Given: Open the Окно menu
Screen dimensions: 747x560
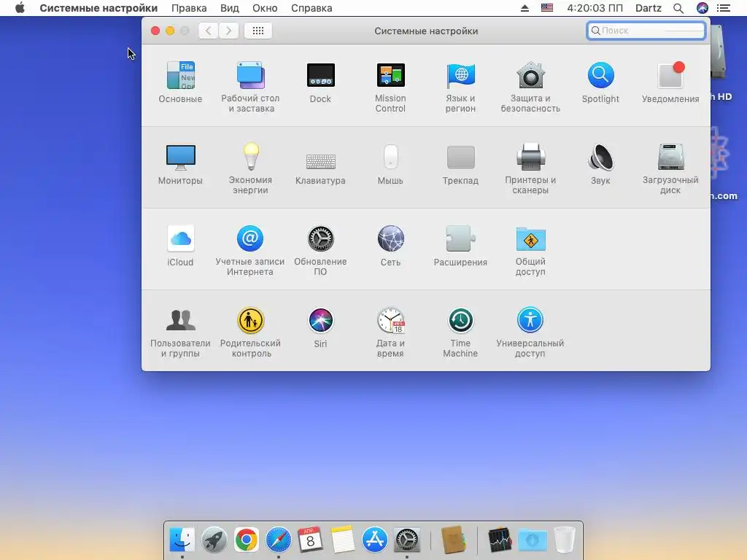Looking at the screenshot, I should [x=265, y=8].
